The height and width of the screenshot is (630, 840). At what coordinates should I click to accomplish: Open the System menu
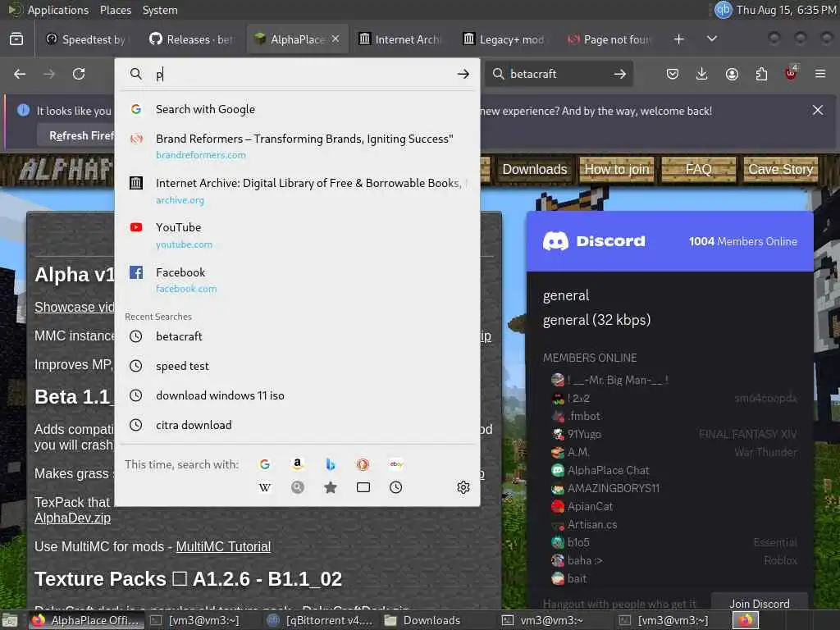pyautogui.click(x=160, y=10)
